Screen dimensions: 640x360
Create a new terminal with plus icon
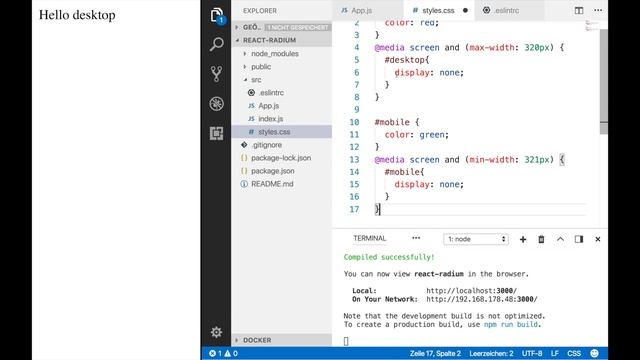click(x=523, y=239)
